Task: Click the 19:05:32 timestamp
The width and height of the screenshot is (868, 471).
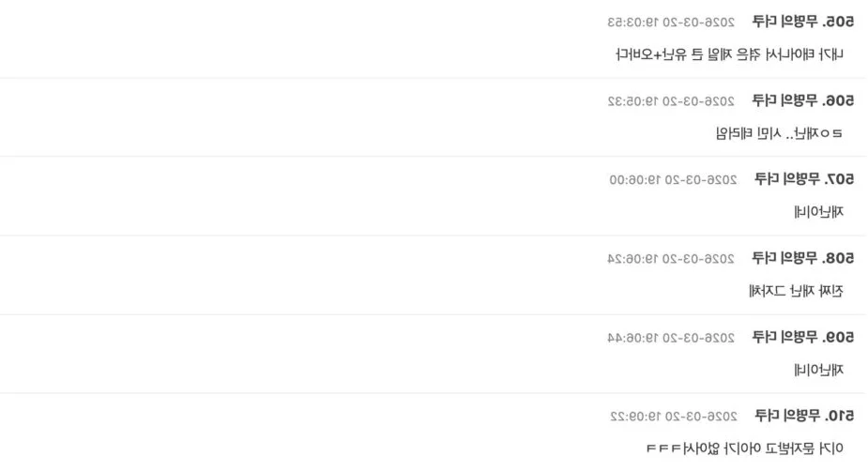Action: pos(671,101)
